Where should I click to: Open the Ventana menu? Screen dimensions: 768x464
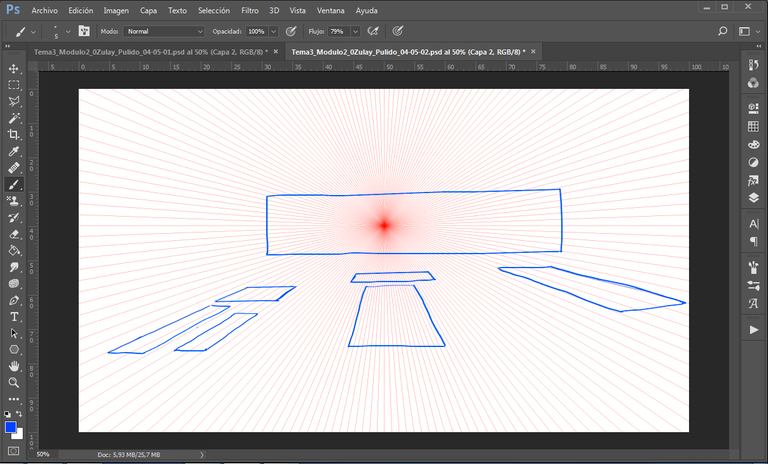[331, 10]
